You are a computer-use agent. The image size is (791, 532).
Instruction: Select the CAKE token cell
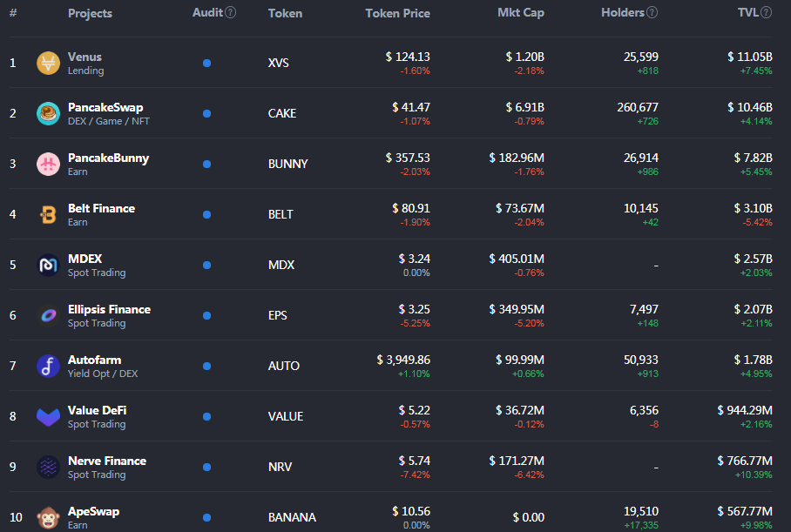[x=282, y=113]
